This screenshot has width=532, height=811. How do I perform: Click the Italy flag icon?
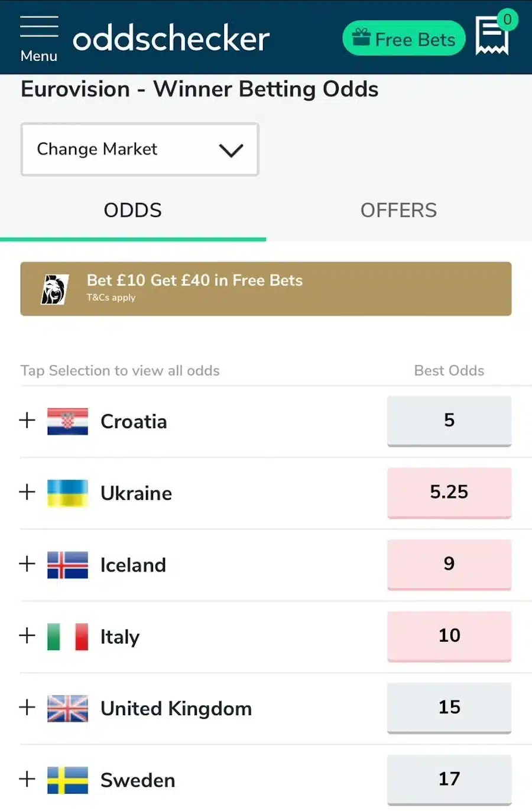[x=67, y=636]
